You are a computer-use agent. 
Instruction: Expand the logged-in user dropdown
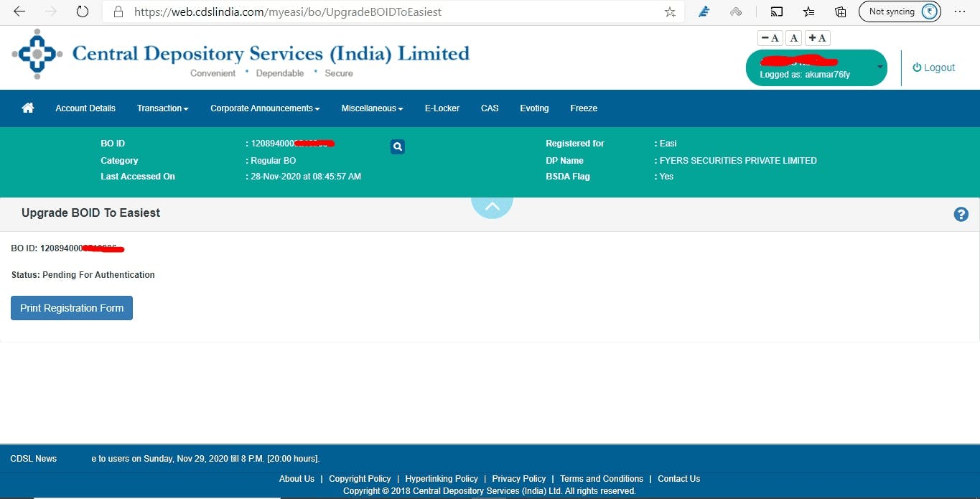880,67
